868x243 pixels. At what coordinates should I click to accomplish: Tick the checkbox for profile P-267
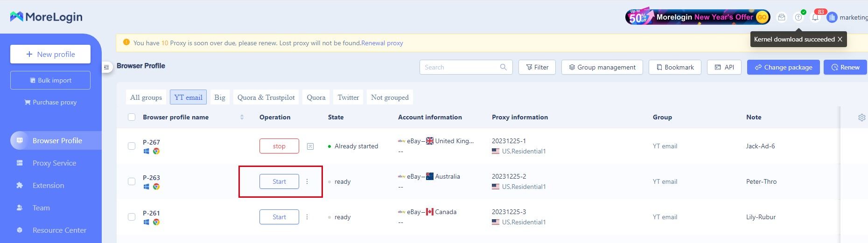132,146
